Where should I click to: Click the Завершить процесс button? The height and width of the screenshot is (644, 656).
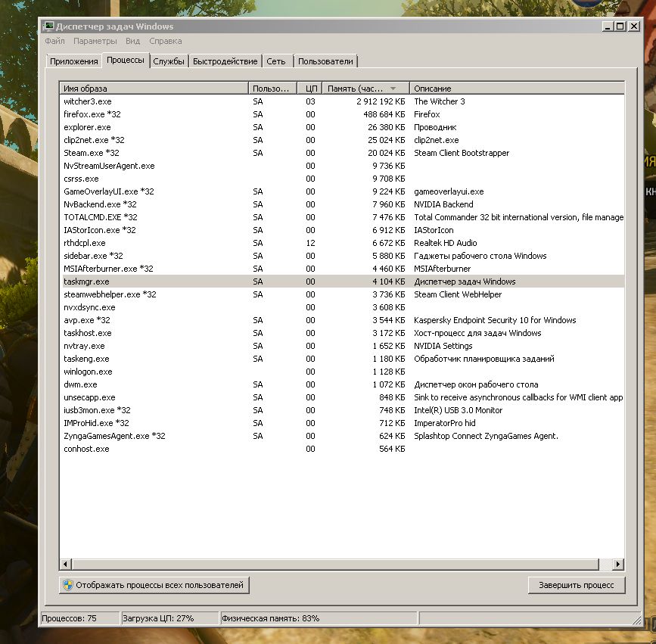click(577, 585)
